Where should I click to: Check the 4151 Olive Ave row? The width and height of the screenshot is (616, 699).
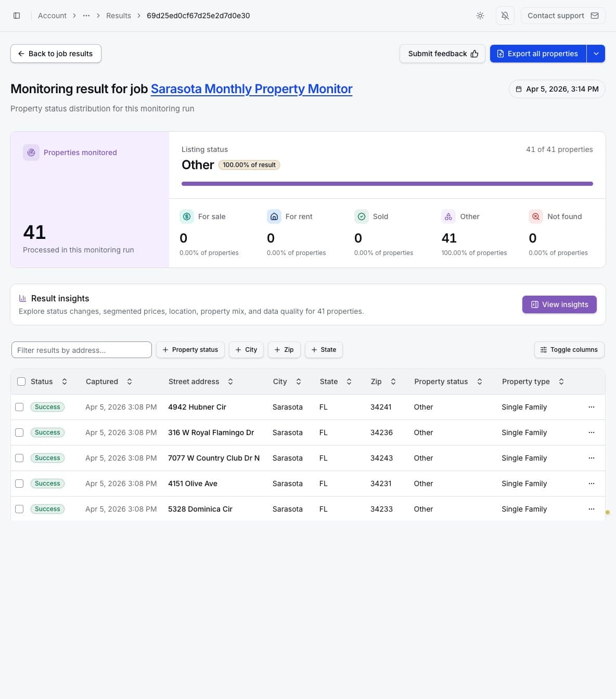19,484
